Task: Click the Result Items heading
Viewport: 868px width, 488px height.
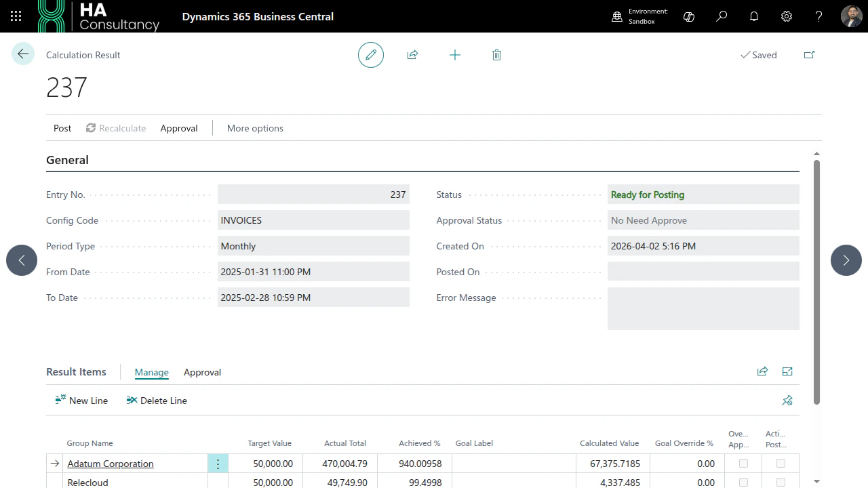Action: point(76,371)
